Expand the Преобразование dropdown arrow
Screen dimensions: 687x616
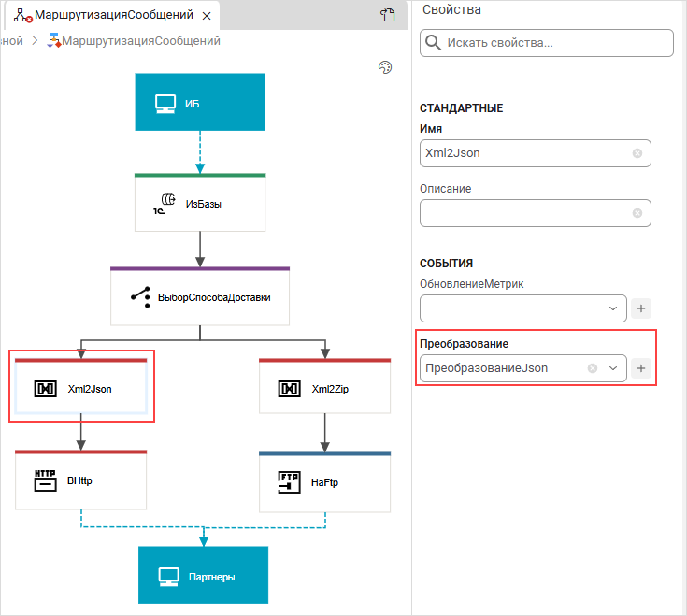[613, 368]
